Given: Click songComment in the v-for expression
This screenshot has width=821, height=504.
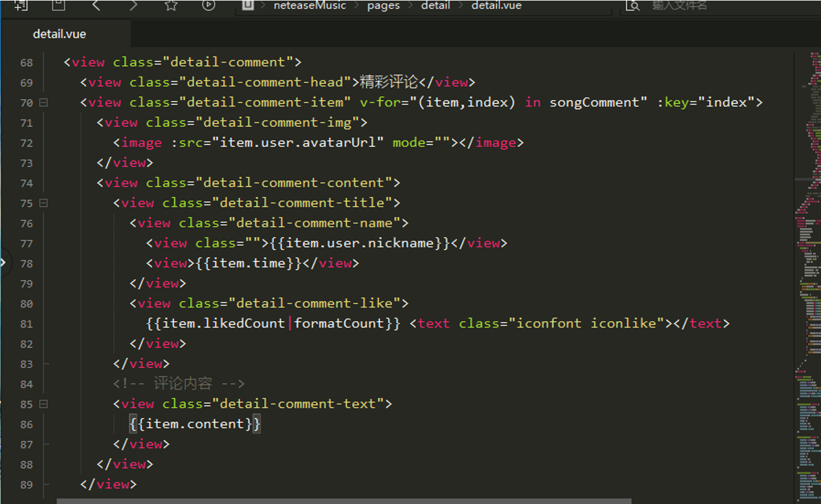Looking at the screenshot, I should click(594, 102).
